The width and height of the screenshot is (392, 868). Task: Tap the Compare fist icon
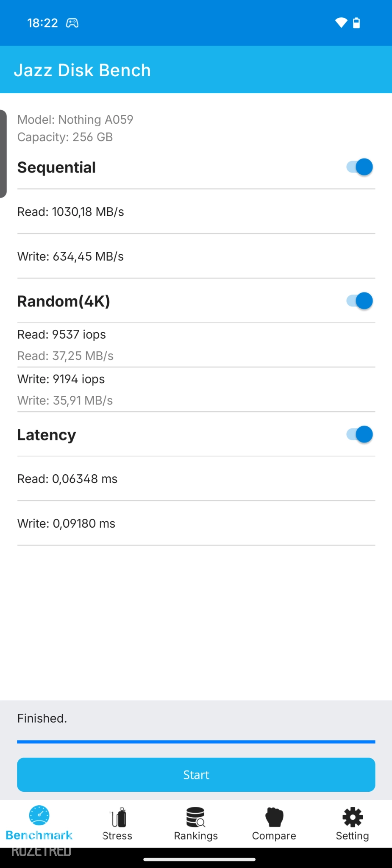pyautogui.click(x=274, y=817)
